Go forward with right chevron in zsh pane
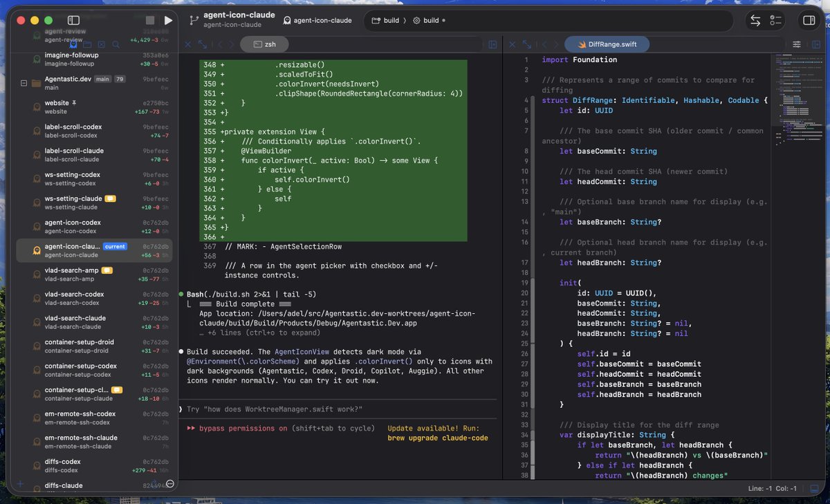Screen dimensions: 830x504 232,44
